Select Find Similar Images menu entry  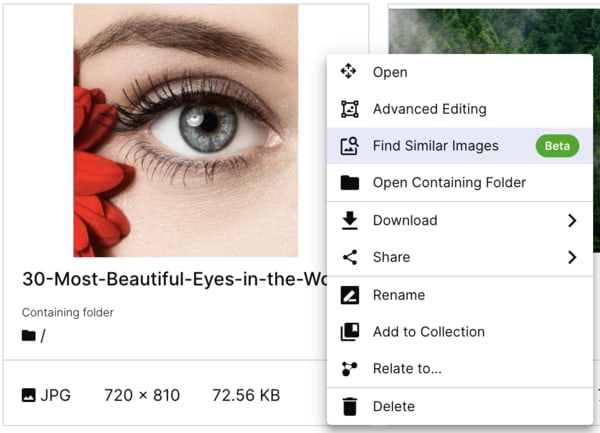[460, 146]
